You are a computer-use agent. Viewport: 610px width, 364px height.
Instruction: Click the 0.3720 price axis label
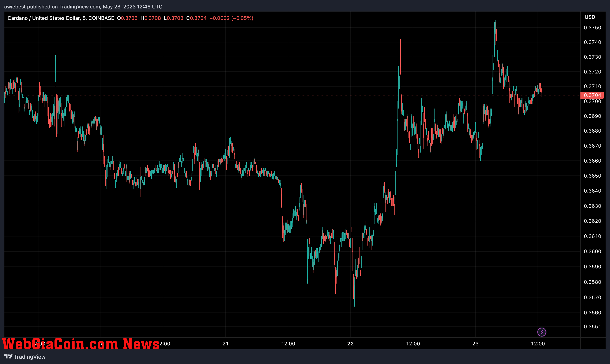pyautogui.click(x=592, y=72)
